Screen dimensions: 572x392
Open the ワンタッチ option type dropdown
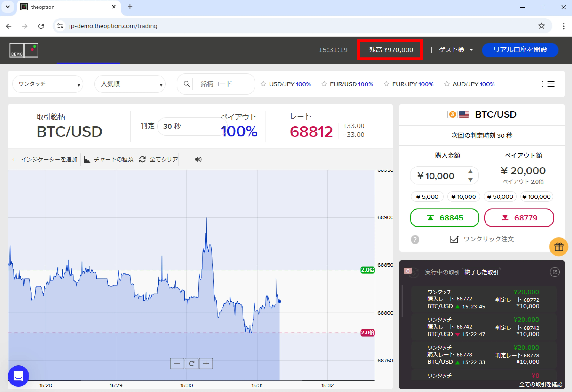point(48,84)
